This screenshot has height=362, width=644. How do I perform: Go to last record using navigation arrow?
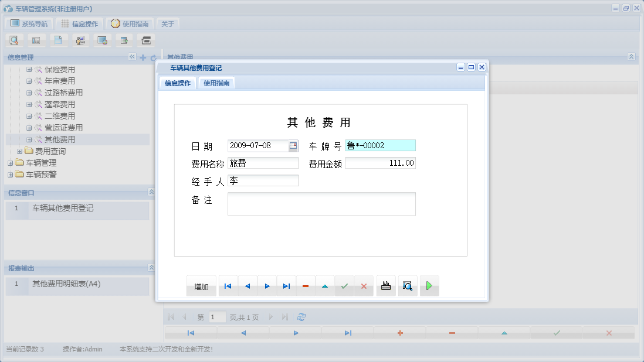286,285
